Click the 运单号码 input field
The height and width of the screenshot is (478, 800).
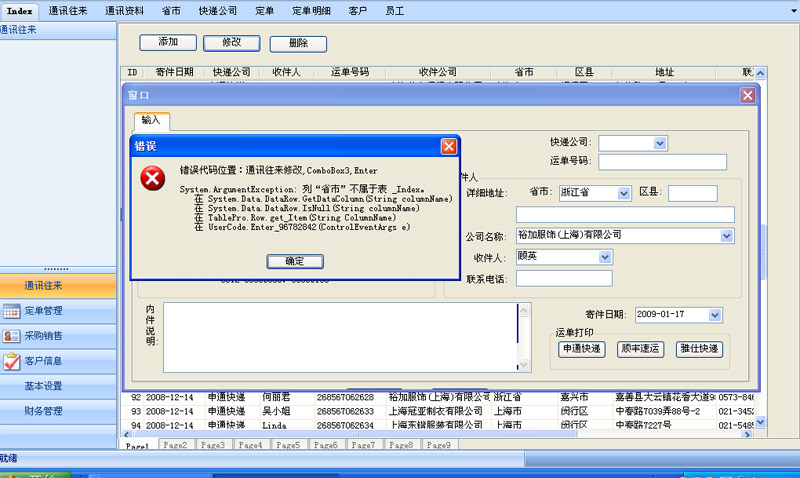click(x=662, y=162)
